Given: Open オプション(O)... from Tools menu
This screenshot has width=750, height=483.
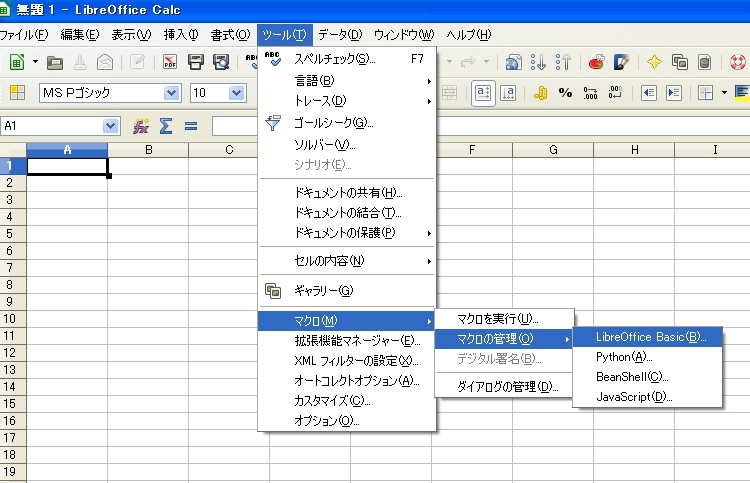Looking at the screenshot, I should point(326,420).
